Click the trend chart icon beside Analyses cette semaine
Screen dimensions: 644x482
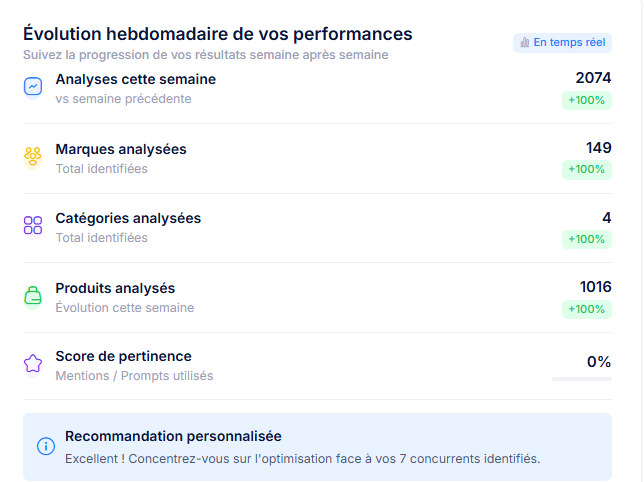[x=33, y=87]
